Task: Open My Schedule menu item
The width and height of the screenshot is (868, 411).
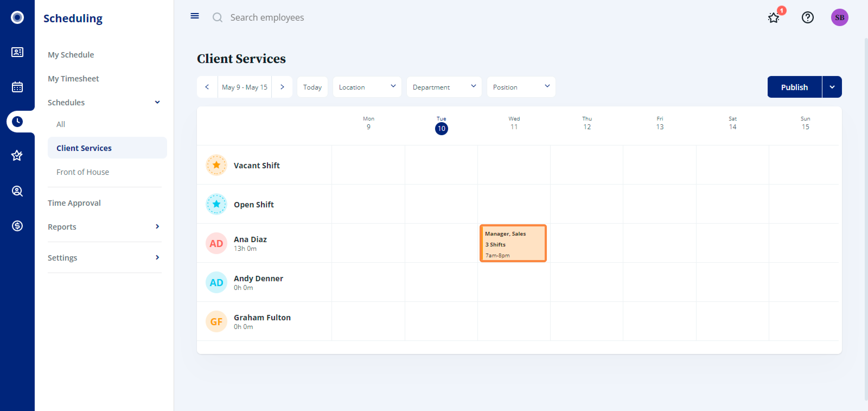Action: click(x=71, y=55)
